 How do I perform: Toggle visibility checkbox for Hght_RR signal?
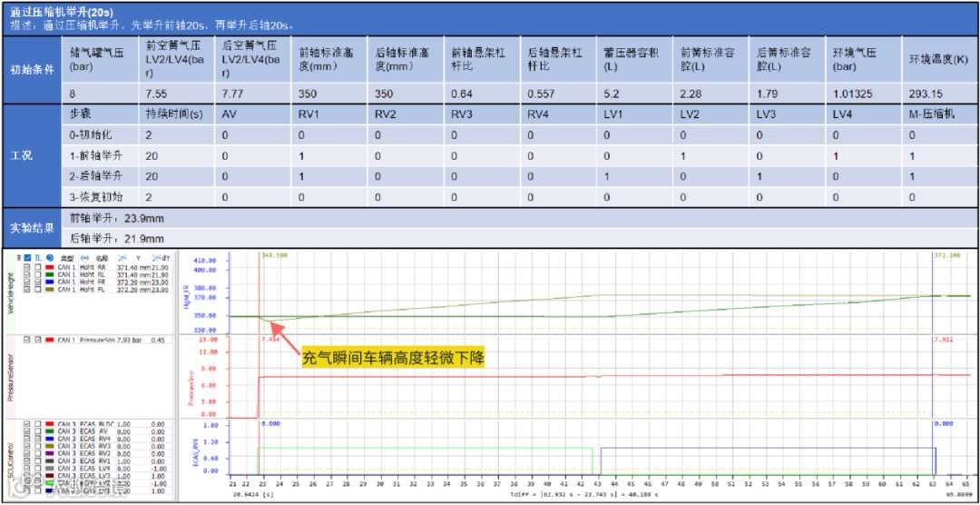click(x=27, y=267)
